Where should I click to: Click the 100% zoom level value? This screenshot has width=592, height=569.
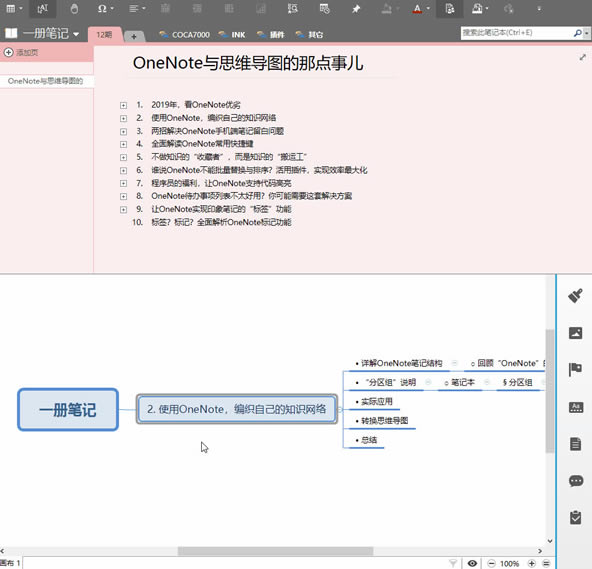509,564
